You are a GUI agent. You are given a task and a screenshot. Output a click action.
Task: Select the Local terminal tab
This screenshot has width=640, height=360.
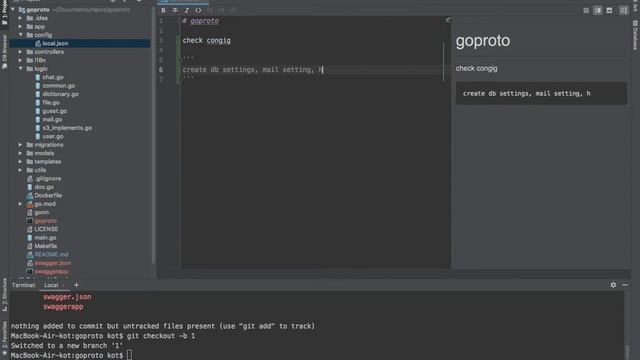pos(51,285)
